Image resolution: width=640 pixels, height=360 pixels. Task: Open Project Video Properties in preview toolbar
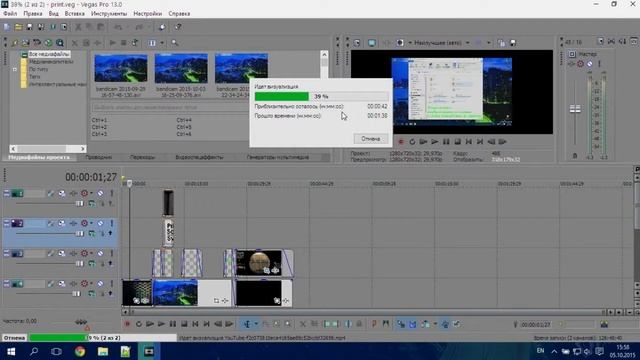tap(357, 42)
